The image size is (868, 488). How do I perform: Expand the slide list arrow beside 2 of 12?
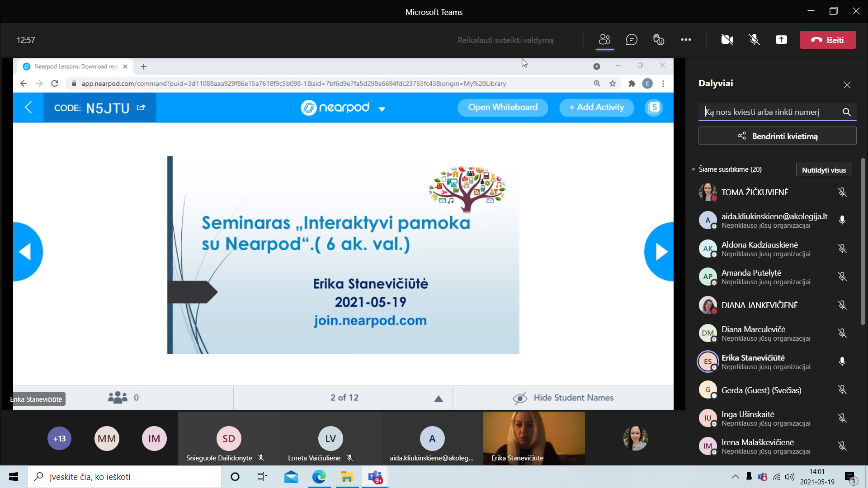pyautogui.click(x=438, y=399)
